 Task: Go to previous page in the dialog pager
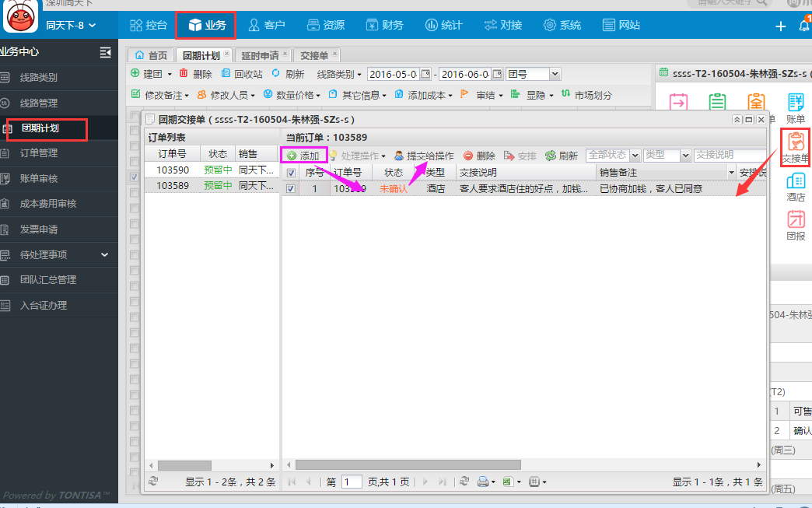pos(308,482)
